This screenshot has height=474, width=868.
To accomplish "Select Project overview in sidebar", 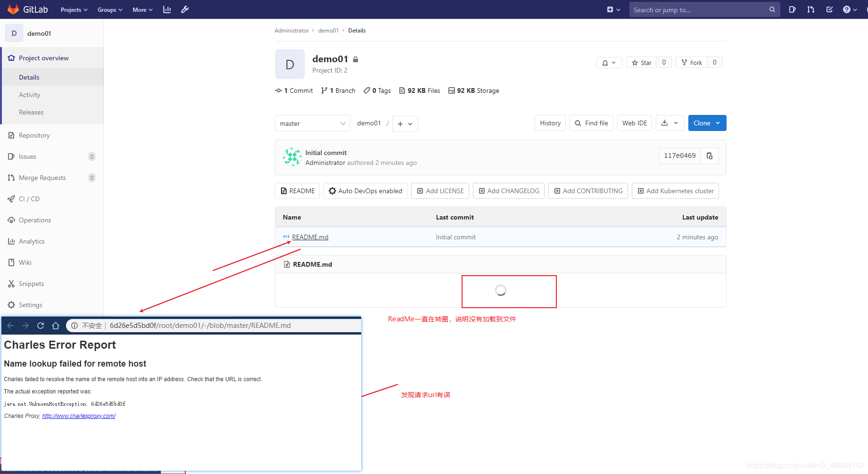I will (52, 58).
